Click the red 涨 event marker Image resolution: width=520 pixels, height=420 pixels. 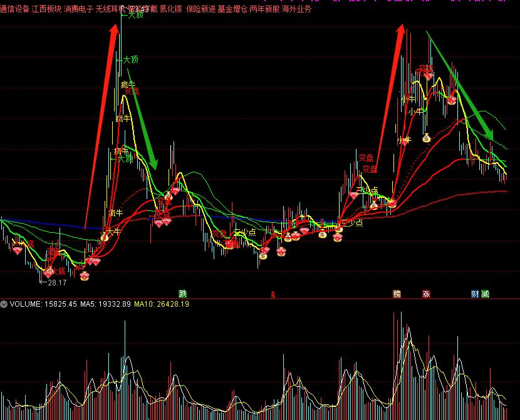426,294
